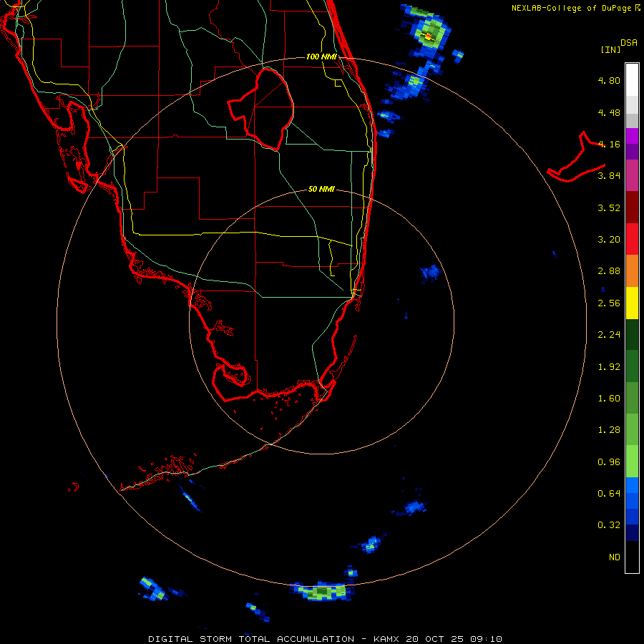Viewport: 644px width, 644px height.
Task: Pick the white swatch atop the legend
Action: pyautogui.click(x=632, y=79)
